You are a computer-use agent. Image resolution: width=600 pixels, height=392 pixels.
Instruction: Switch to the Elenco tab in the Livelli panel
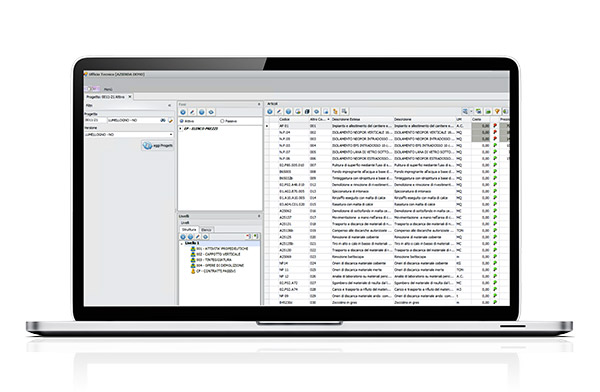(x=206, y=230)
